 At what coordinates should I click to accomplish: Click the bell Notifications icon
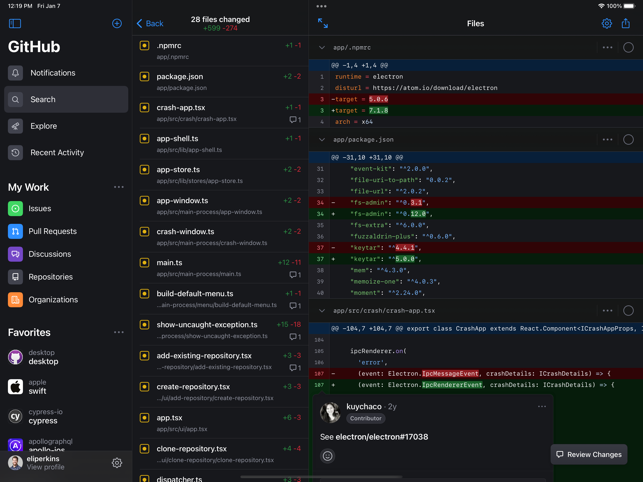click(x=15, y=73)
